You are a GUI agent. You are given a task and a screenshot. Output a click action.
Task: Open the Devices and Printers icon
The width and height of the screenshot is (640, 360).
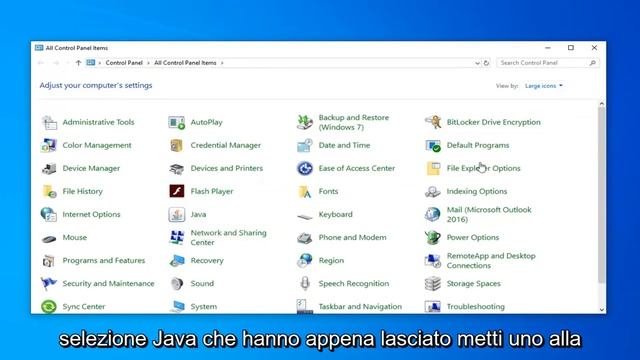(x=177, y=168)
